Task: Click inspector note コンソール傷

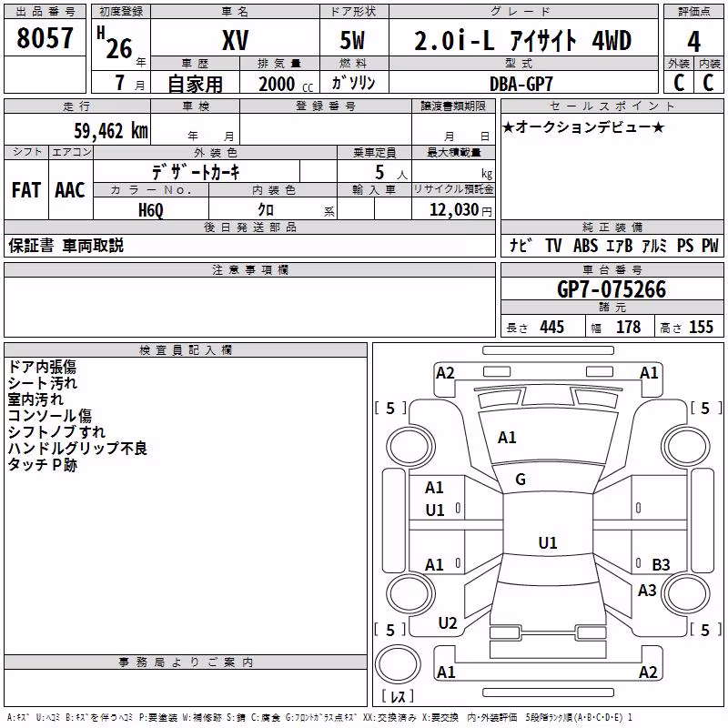Action: click(x=50, y=416)
